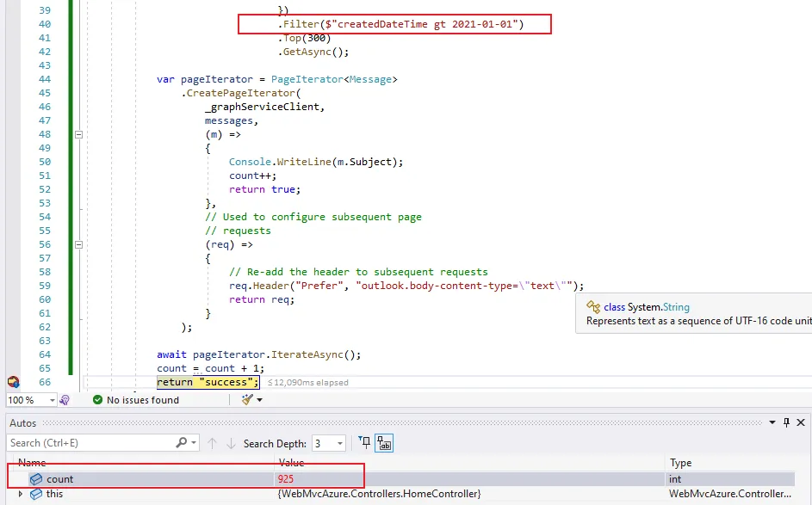Click count = count + 1; on line 65
Viewport: 812px width, 505px height.
coord(211,368)
